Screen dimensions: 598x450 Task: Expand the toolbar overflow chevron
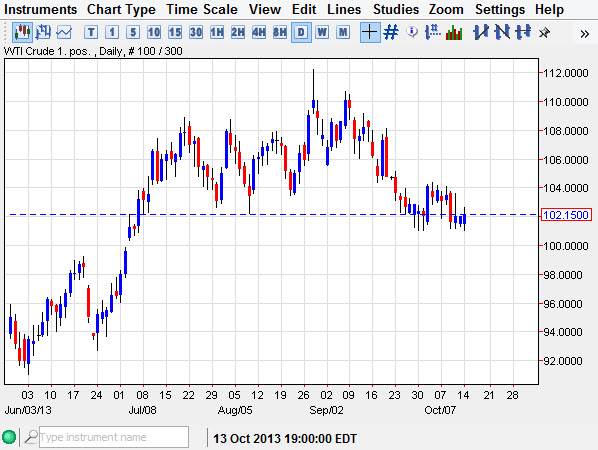tap(584, 34)
